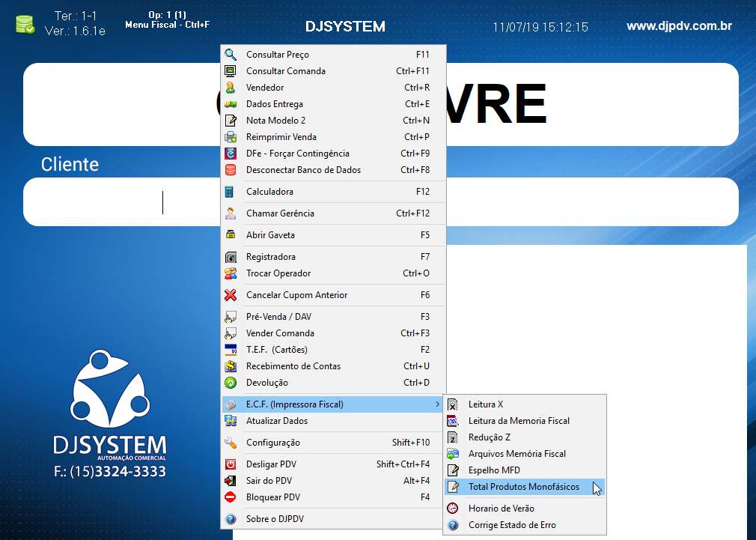
Task: Click the wrench icon beside Configuração
Action: pos(231,443)
